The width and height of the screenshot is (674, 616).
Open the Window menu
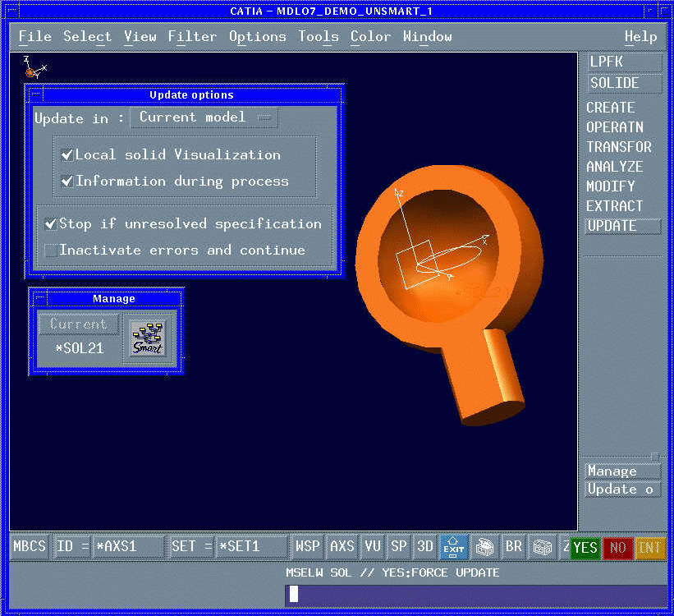pos(427,37)
